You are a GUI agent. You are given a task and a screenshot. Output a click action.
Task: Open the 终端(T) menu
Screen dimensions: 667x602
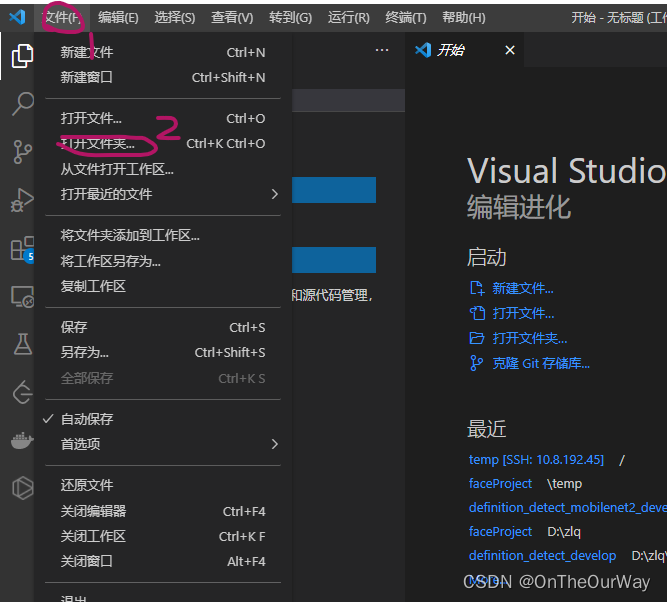pyautogui.click(x=405, y=17)
